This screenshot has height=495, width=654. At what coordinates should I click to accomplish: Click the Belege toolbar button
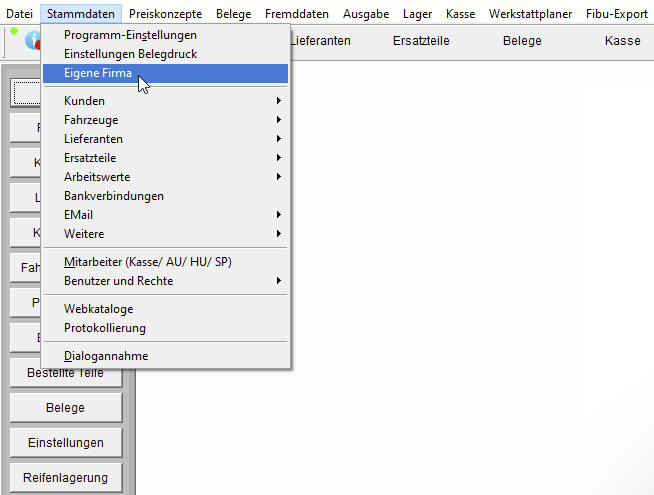[522, 41]
